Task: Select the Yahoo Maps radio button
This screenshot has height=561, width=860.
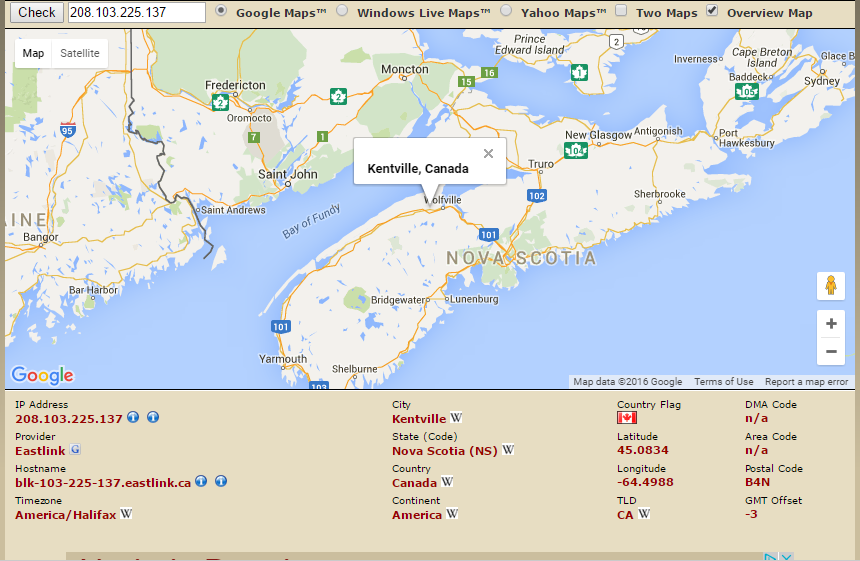Action: pos(506,10)
